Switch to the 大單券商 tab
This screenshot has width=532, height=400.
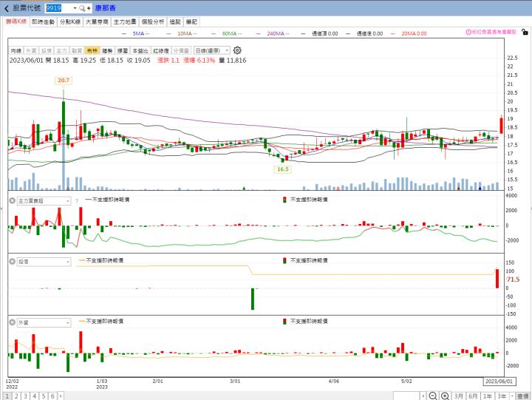coord(97,21)
